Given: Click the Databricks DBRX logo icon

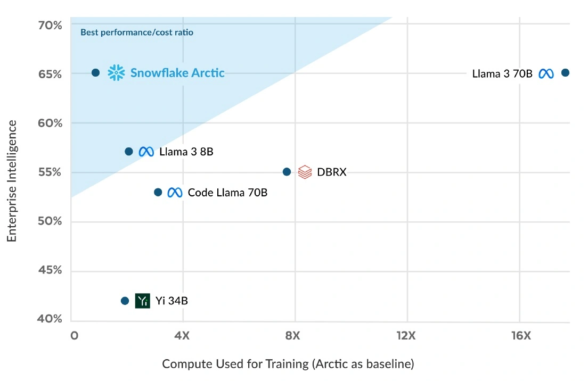Looking at the screenshot, I should 305,172.
